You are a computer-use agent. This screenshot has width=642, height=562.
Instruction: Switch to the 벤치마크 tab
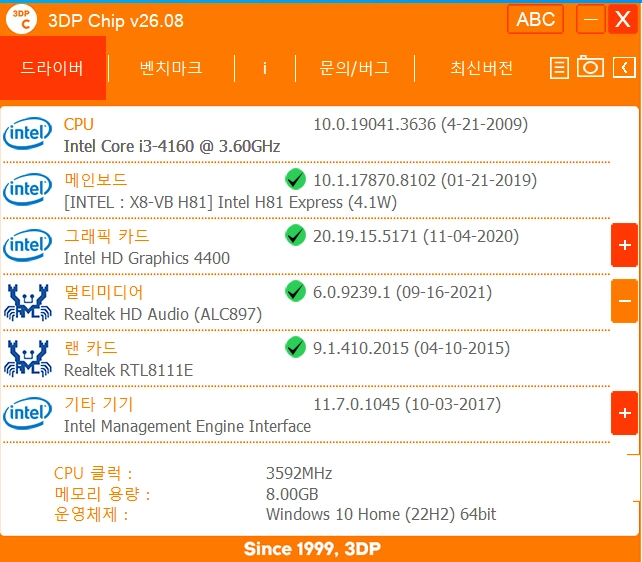(x=171, y=68)
